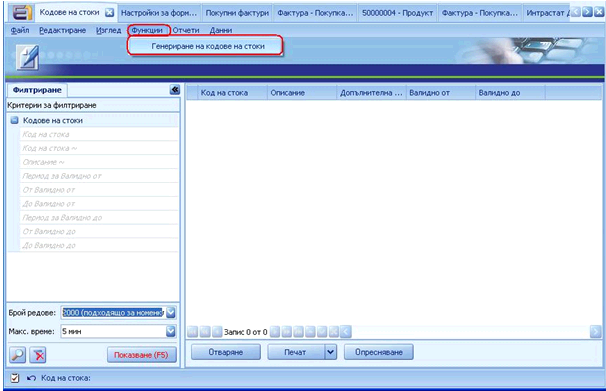Screen dimensions: 606x391
Task: Click the application logo icon at top-left
Action: (x=21, y=12)
